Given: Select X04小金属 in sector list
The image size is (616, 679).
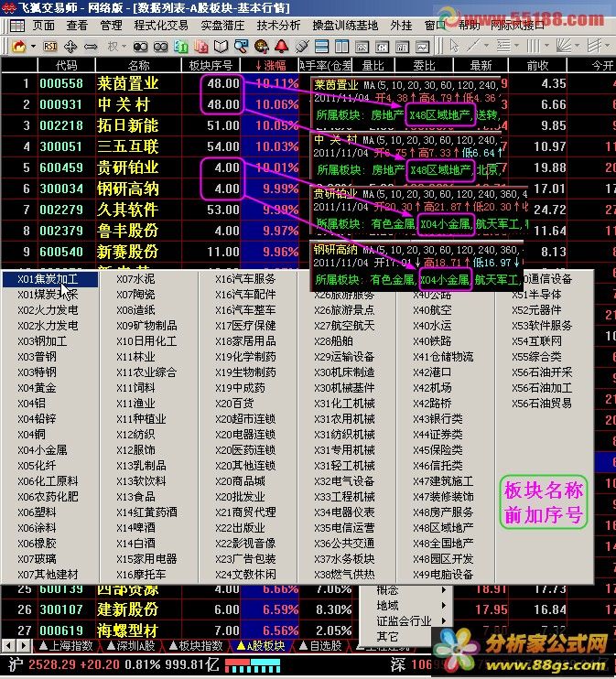Looking at the screenshot, I should tap(42, 450).
